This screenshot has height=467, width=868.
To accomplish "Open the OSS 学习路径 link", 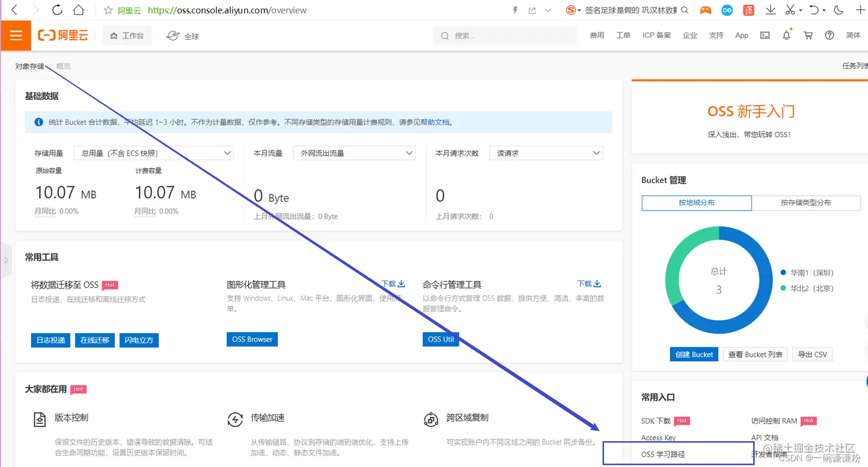I will point(663,454).
